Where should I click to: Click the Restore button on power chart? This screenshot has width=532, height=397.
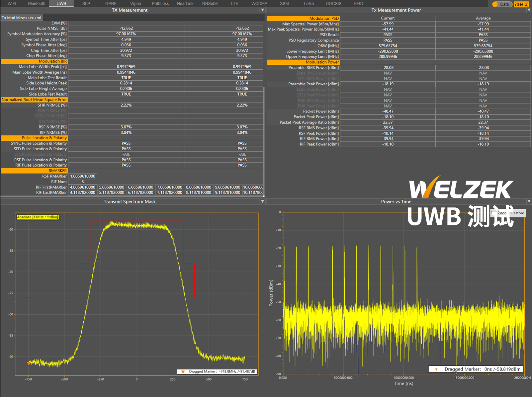tap(517, 213)
